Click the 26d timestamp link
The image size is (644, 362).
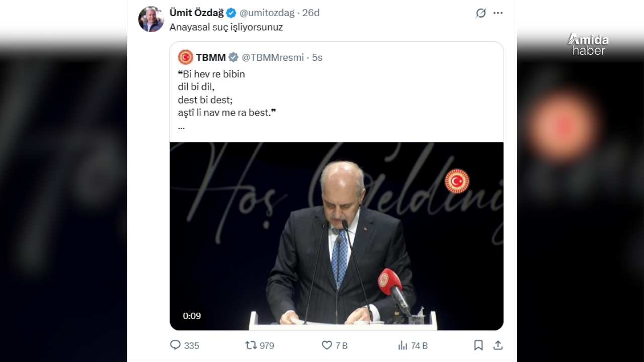(310, 13)
